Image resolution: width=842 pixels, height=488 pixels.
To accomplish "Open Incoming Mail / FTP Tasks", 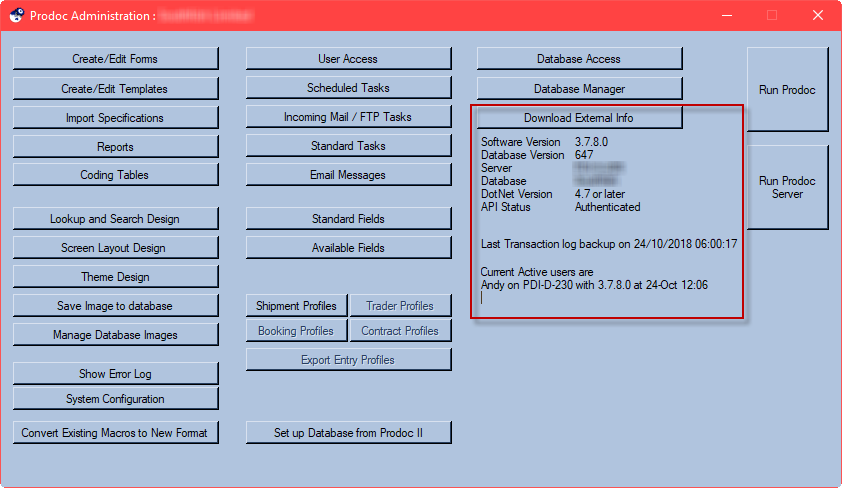I will pyautogui.click(x=349, y=116).
